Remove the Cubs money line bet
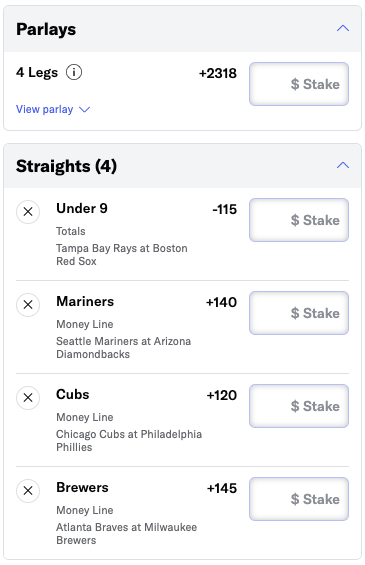Viewport: 365px width, 565px height. click(28, 398)
